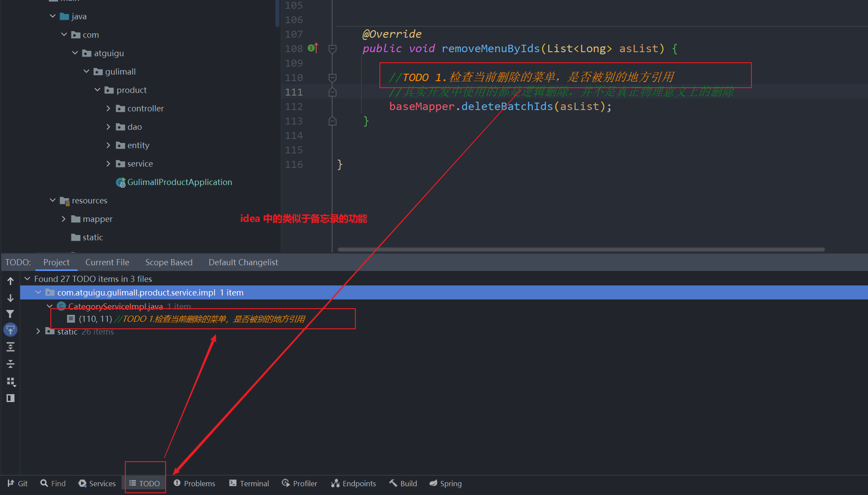Collapse removeMenuByIds method fold marker on line 108
Viewport: 868px width, 495px height.
[333, 49]
